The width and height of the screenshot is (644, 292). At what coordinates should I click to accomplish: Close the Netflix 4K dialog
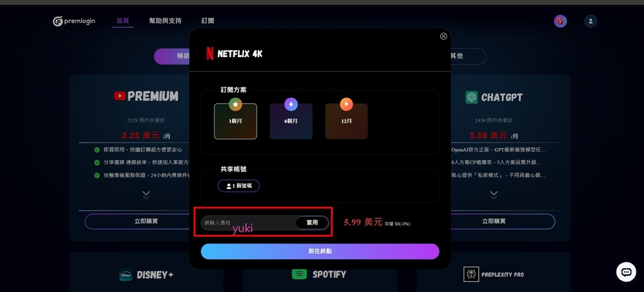coord(443,36)
